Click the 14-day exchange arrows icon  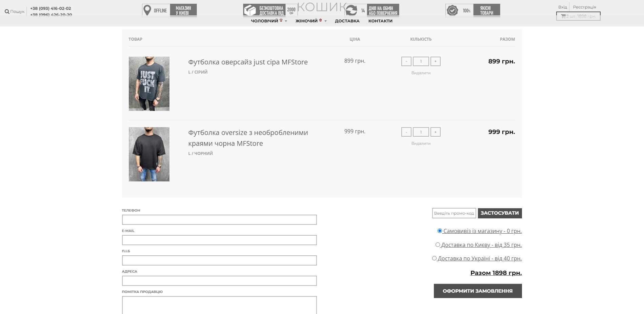351,10
